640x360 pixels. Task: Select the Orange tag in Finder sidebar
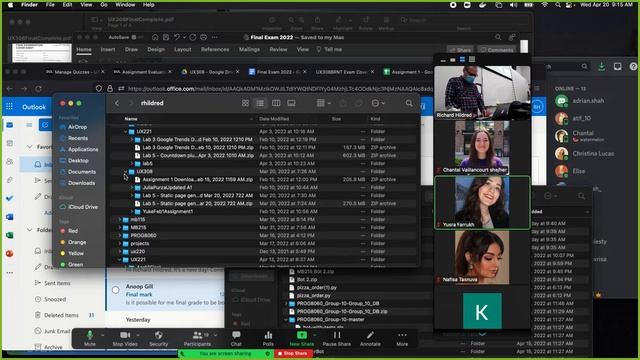[73, 242]
